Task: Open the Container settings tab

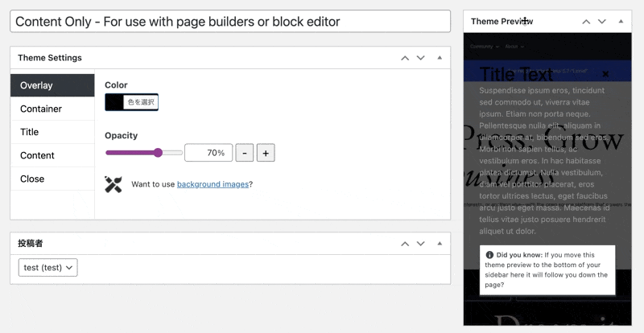Action: tap(52, 109)
